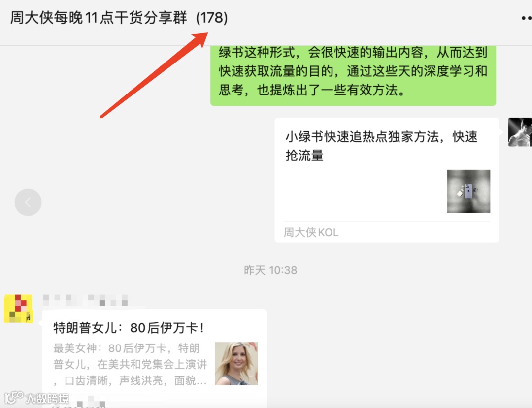Image resolution: width=532 pixels, height=408 pixels.
Task: Click the 思考，也提炼出了一些有效方法 text line
Action: pyautogui.click(x=311, y=90)
